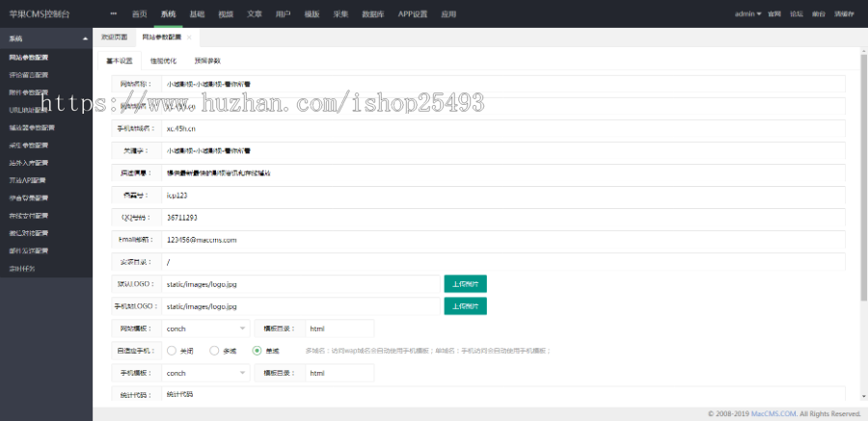Close the 网站参数配置 tab with the x icon
This screenshot has width=868, height=421.
coord(189,37)
